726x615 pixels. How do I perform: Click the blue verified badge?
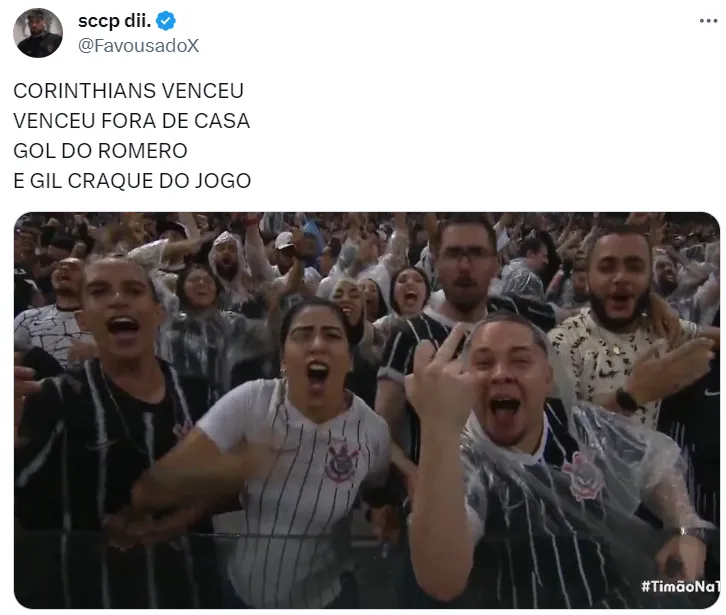[x=166, y=21]
